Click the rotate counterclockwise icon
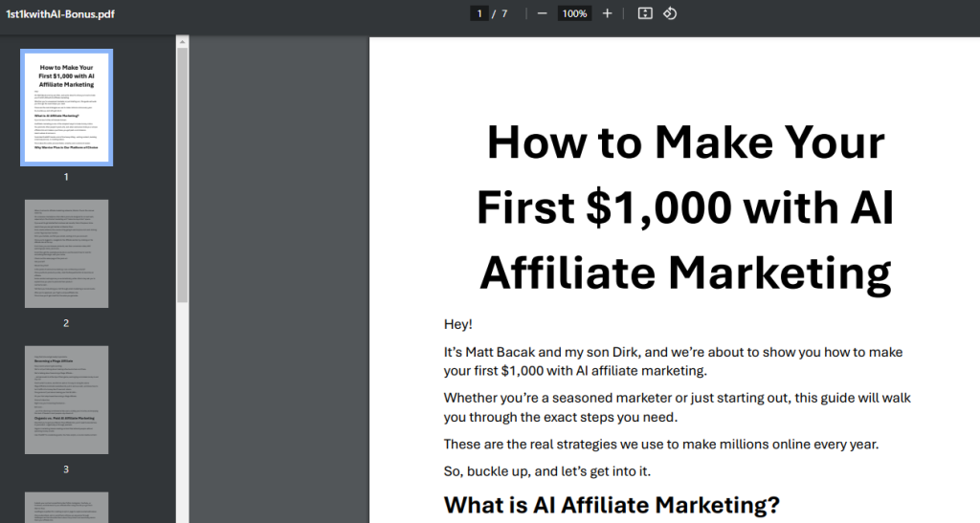980x523 pixels. [670, 13]
